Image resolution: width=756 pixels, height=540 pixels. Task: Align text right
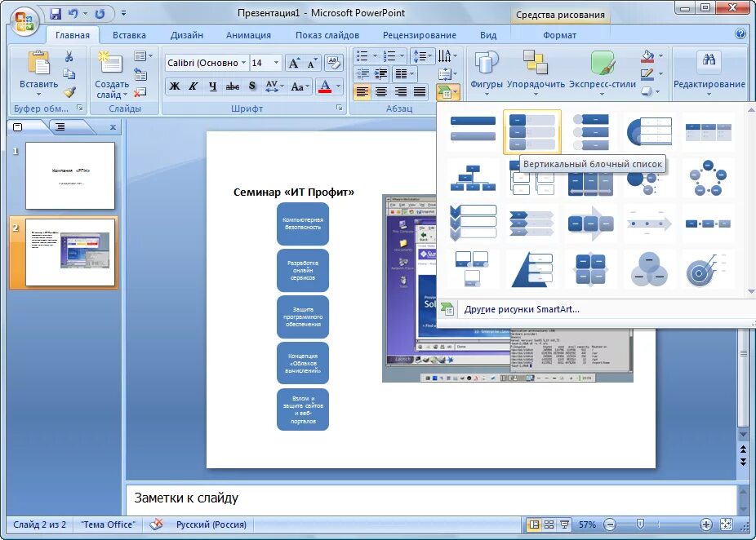tap(401, 91)
